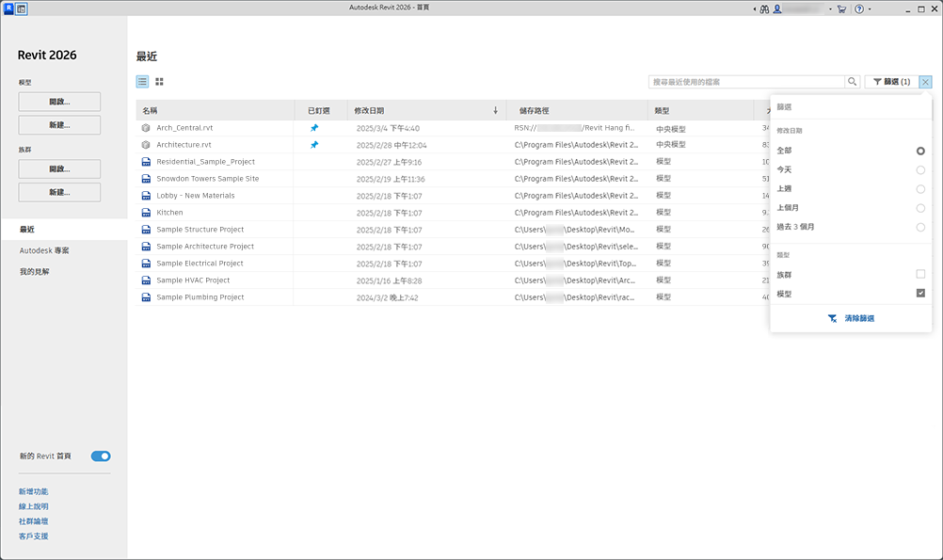
Task: Click the sort arrow in 修改日期 column
Action: pos(496,110)
